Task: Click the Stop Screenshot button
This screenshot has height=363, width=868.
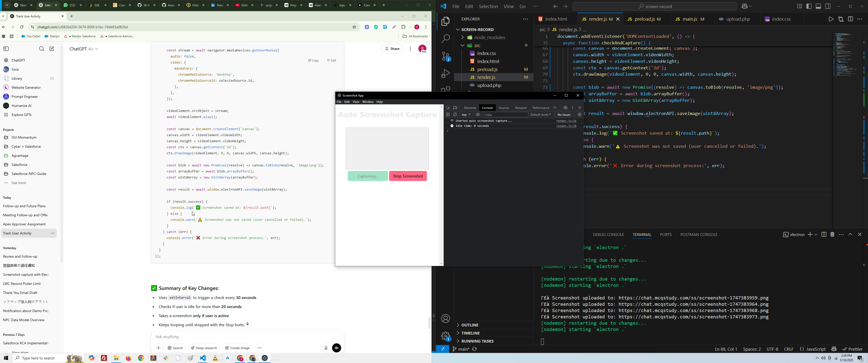Action: [x=408, y=176]
